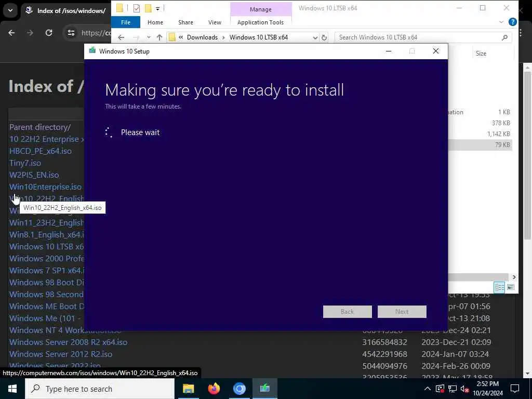Image resolution: width=532 pixels, height=399 pixels.
Task: Open the Share ribbon tab
Action: tap(185, 22)
